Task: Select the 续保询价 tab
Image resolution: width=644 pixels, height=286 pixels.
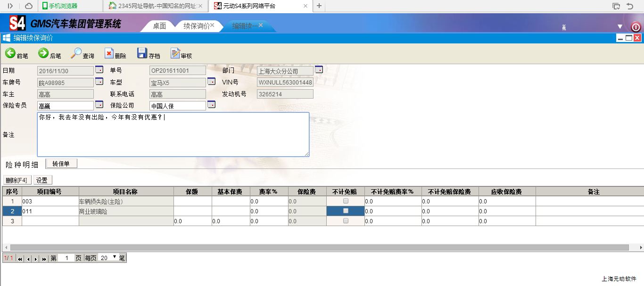Action: 196,26
